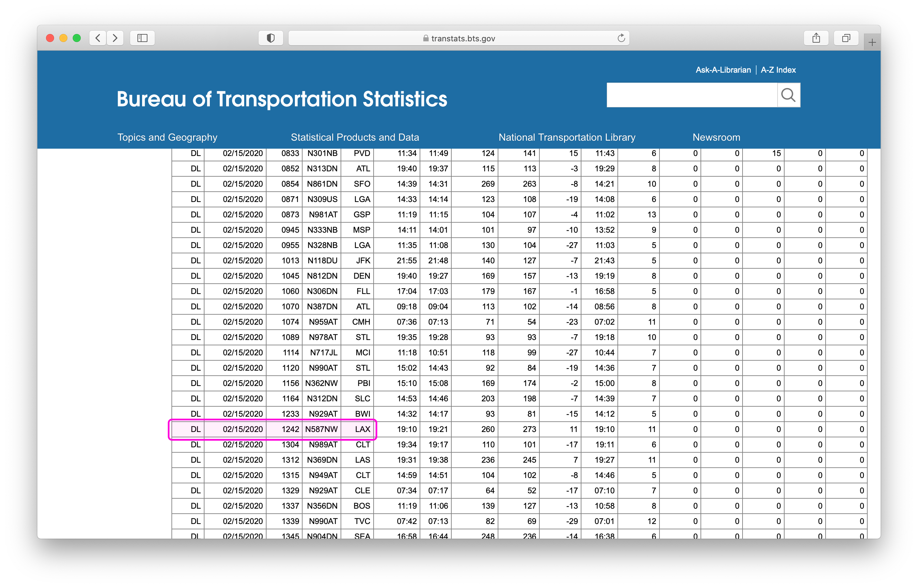Open the Safari sidebar

tap(142, 38)
